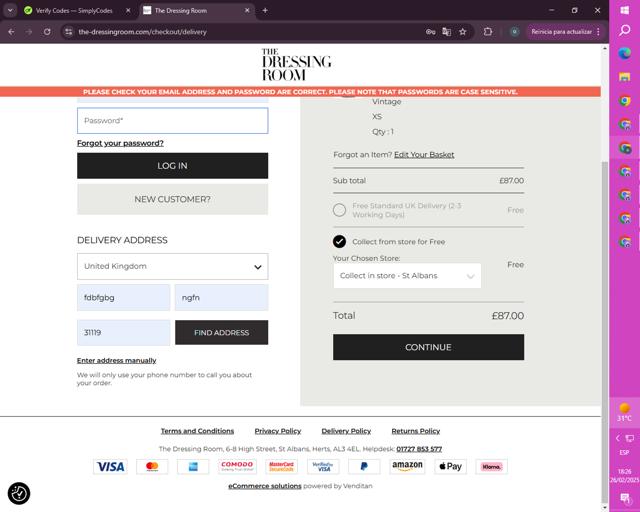
Task: Open Terms and Conditions link
Action: [x=198, y=431]
